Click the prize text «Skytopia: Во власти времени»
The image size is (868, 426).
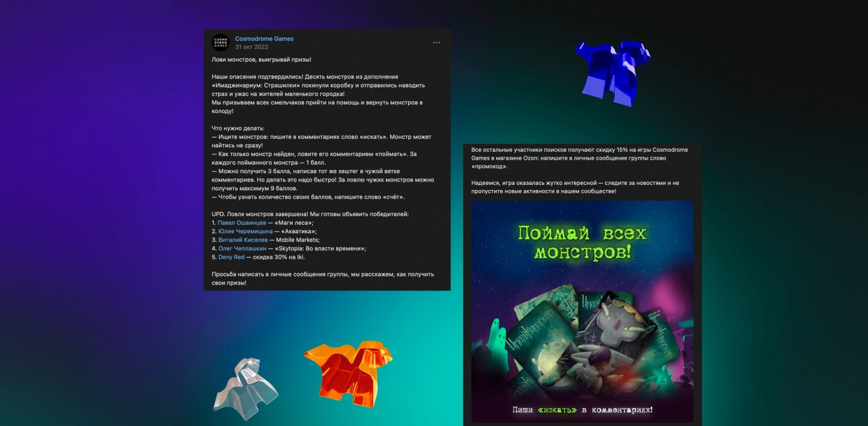(320, 248)
